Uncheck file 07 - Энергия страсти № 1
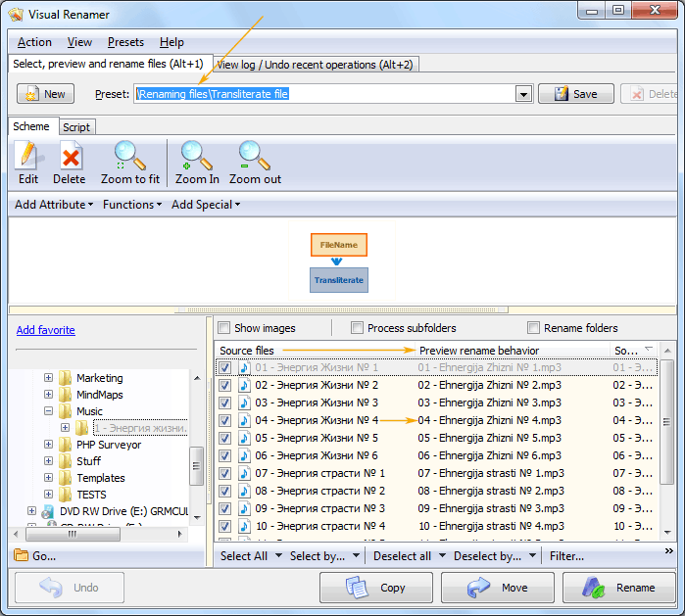Screen dimensions: 685x616 224,474
